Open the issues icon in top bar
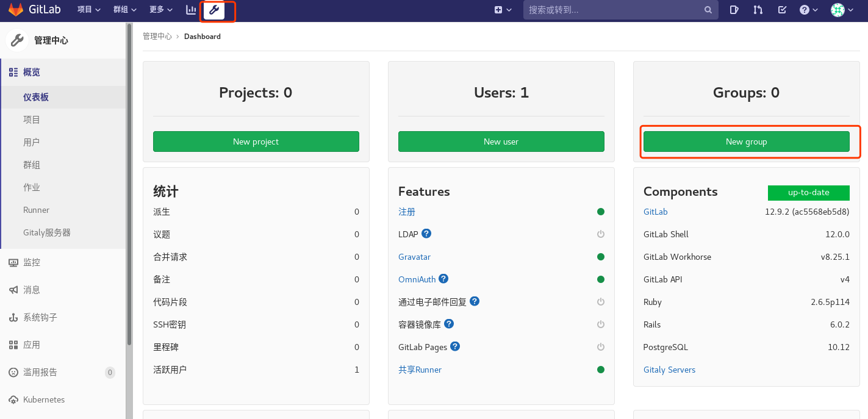The height and width of the screenshot is (419, 868). [734, 10]
